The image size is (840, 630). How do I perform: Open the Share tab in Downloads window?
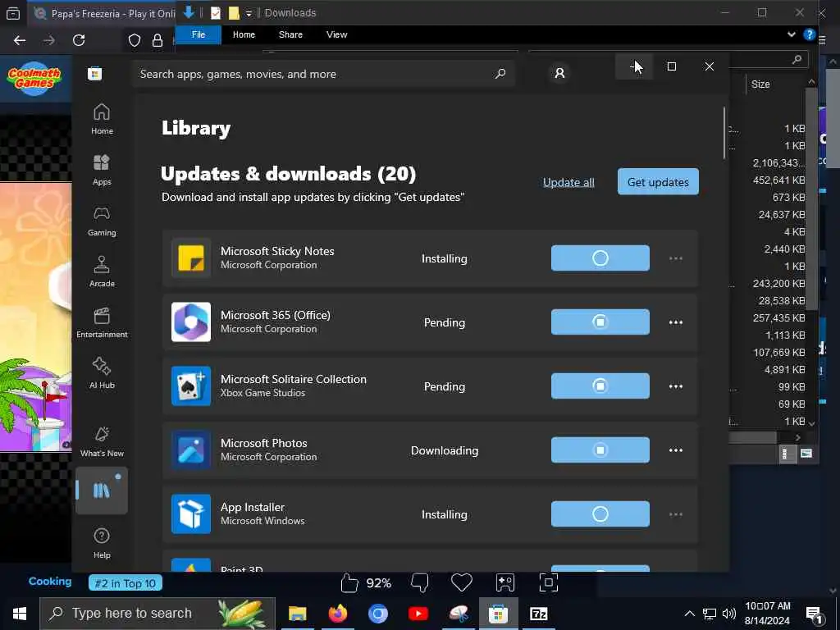(290, 34)
